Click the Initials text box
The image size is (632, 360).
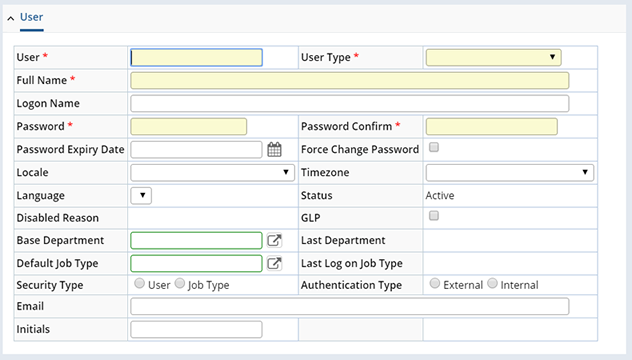(196, 329)
